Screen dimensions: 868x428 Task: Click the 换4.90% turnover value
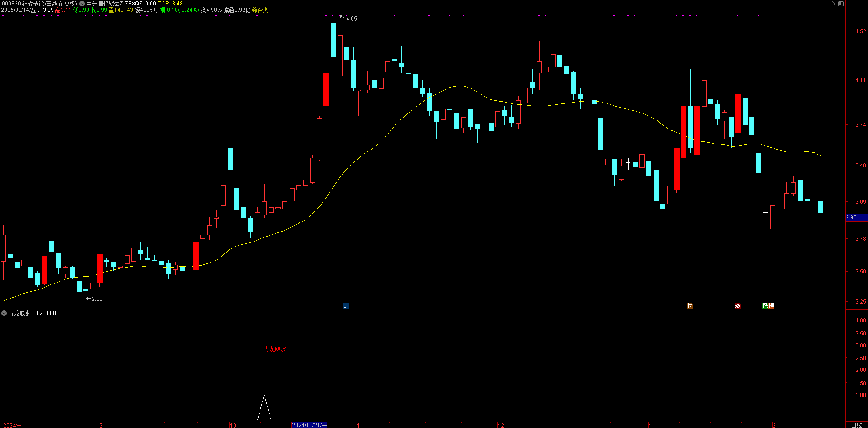211,10
